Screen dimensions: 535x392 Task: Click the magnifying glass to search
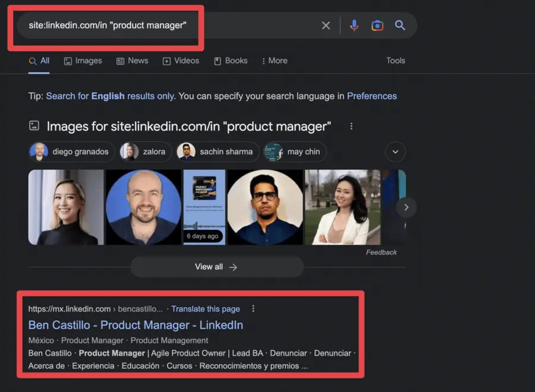point(399,25)
